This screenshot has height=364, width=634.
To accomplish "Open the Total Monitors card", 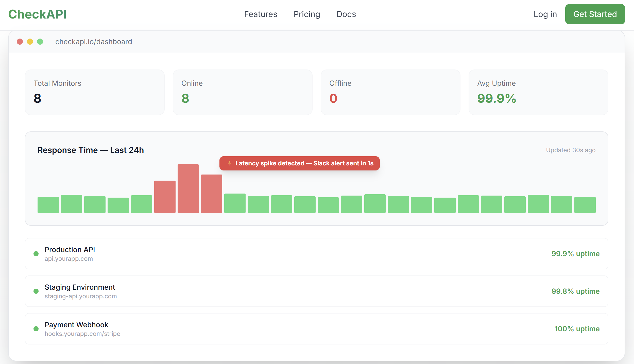I will click(x=95, y=92).
